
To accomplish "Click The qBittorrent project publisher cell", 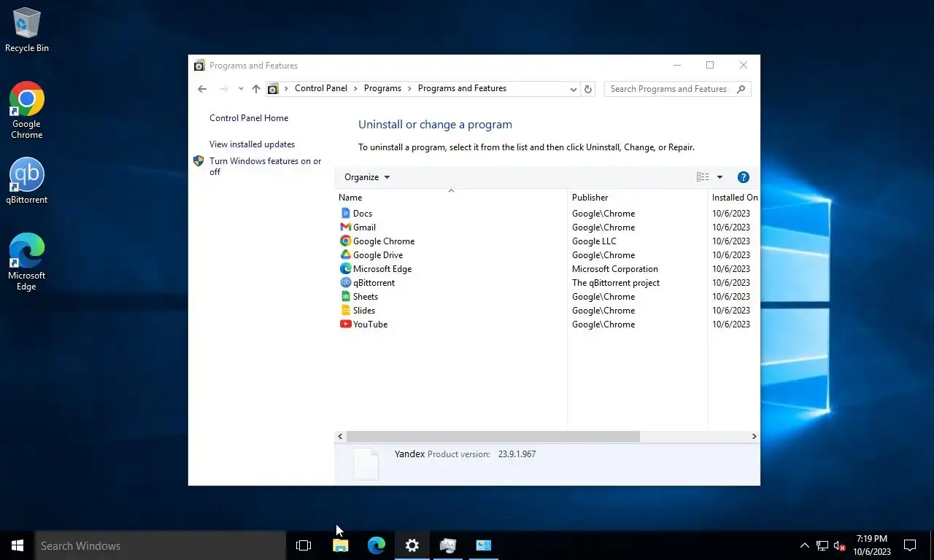I will click(616, 282).
